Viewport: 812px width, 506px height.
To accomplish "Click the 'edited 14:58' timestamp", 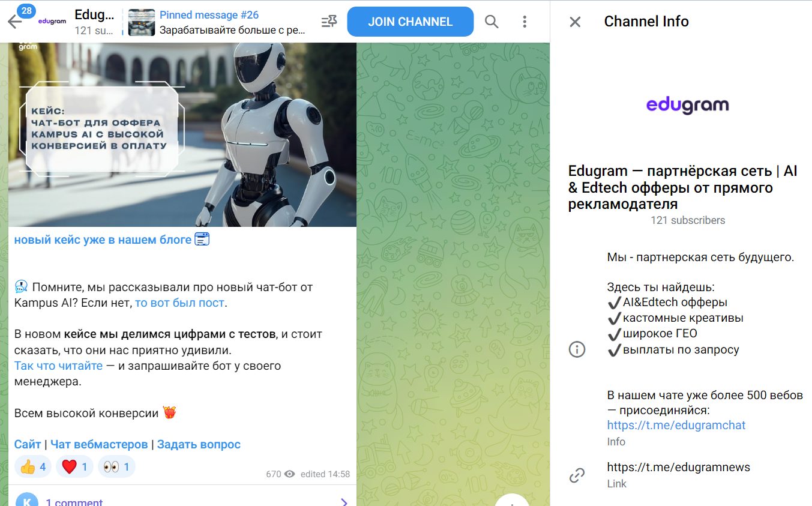I will coord(325,474).
